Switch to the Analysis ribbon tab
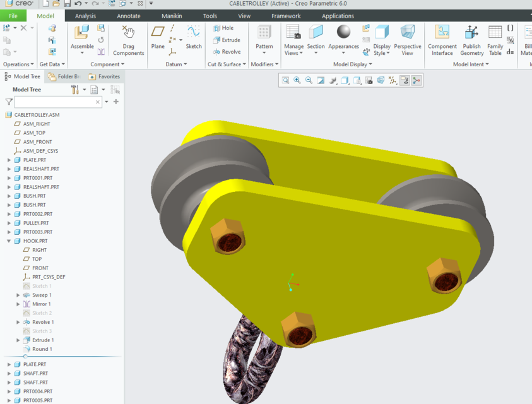The height and width of the screenshot is (404, 532). pos(84,15)
